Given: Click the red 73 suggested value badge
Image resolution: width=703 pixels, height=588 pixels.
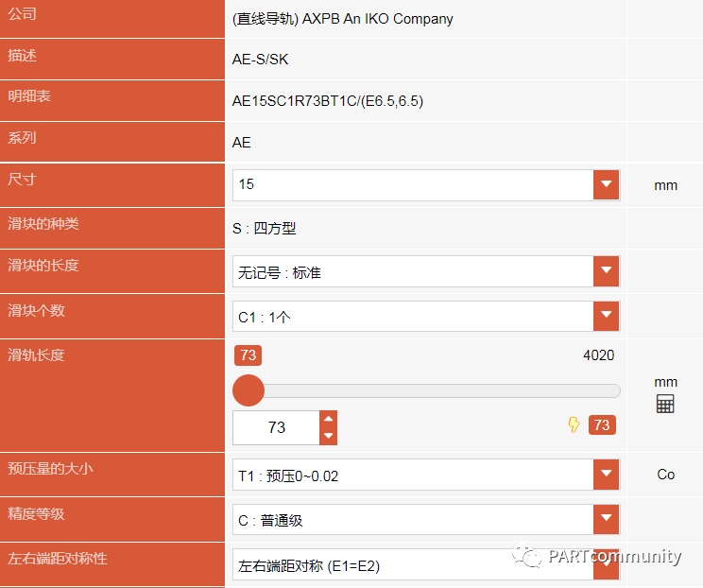Looking at the screenshot, I should tap(602, 424).
